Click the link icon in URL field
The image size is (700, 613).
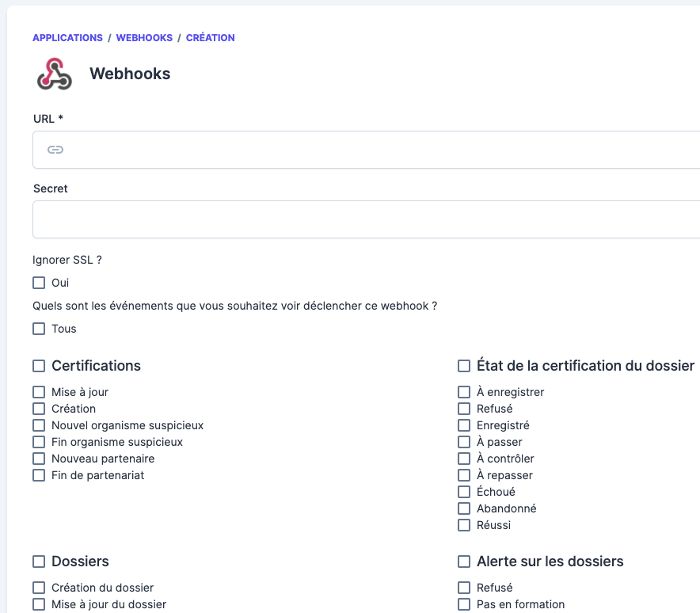click(55, 150)
